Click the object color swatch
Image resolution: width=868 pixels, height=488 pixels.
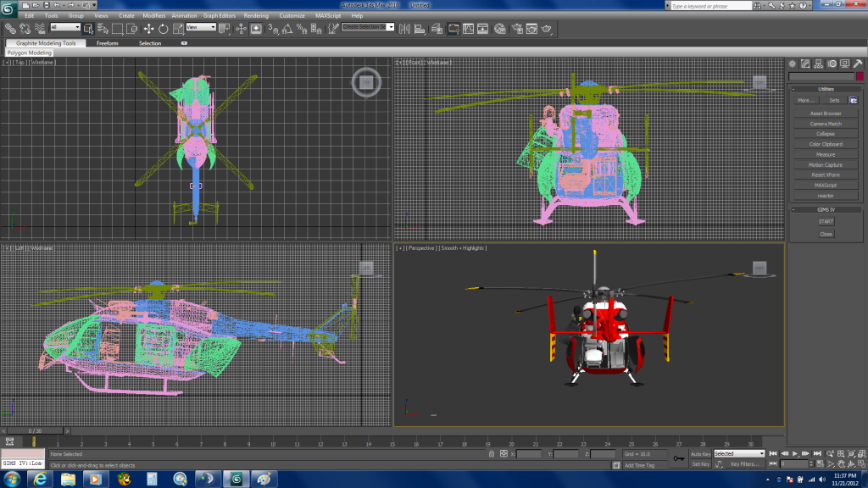tap(859, 76)
